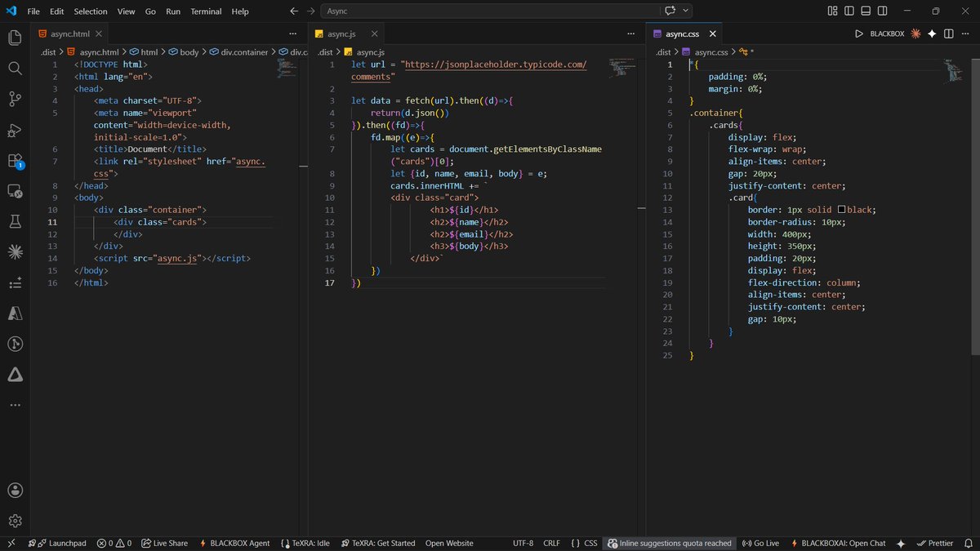Screen dimensions: 980x551
Task: Open the Azure view in the activity bar
Action: pos(15,313)
